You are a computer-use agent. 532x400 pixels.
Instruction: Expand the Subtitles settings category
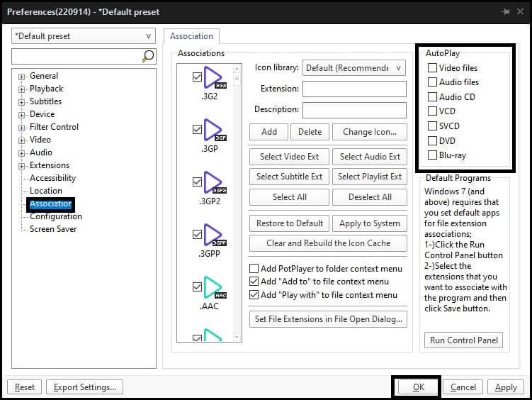pos(22,102)
